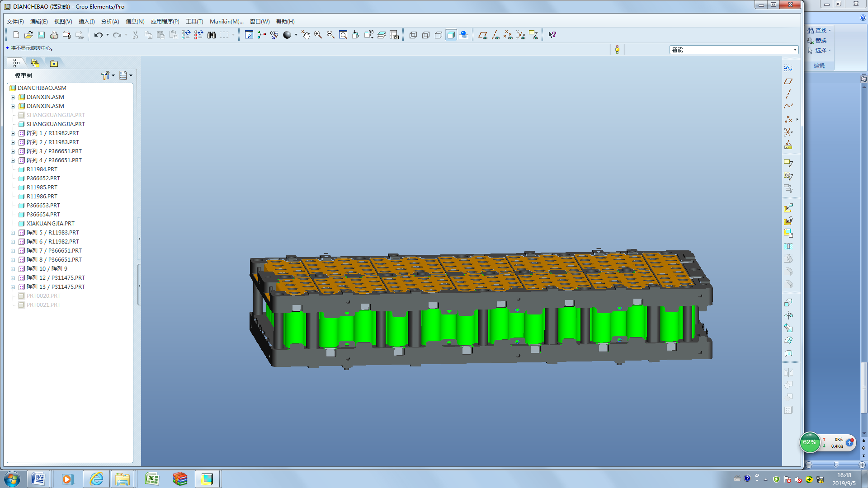Click the Repaint screen icon
This screenshot has width=868, height=488.
[x=249, y=35]
